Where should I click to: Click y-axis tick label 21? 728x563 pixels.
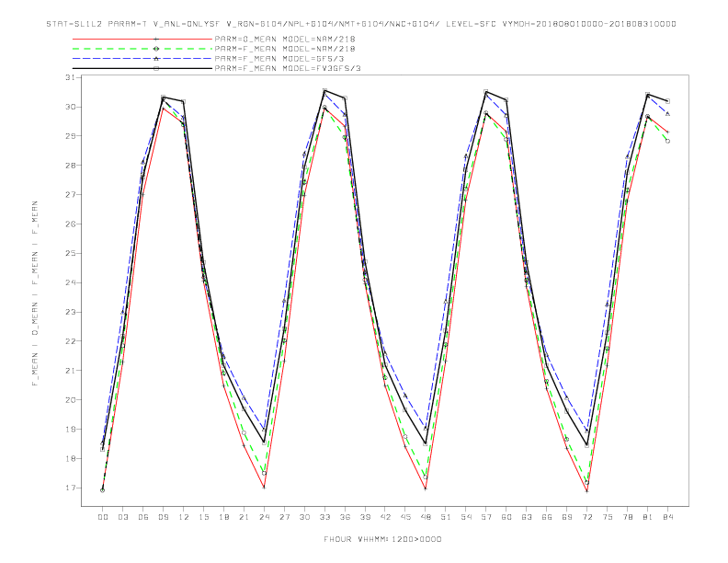pyautogui.click(x=70, y=370)
